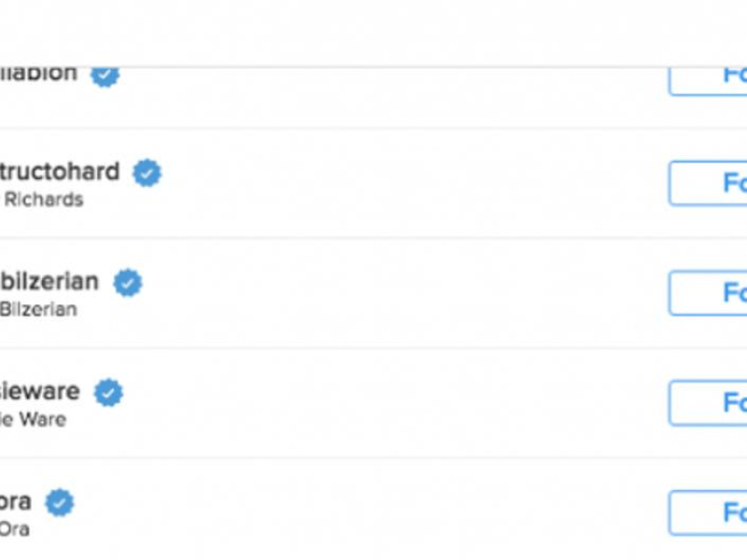Click the Bilzerian display name subtitle
Screen dimensions: 747x560
(x=38, y=310)
